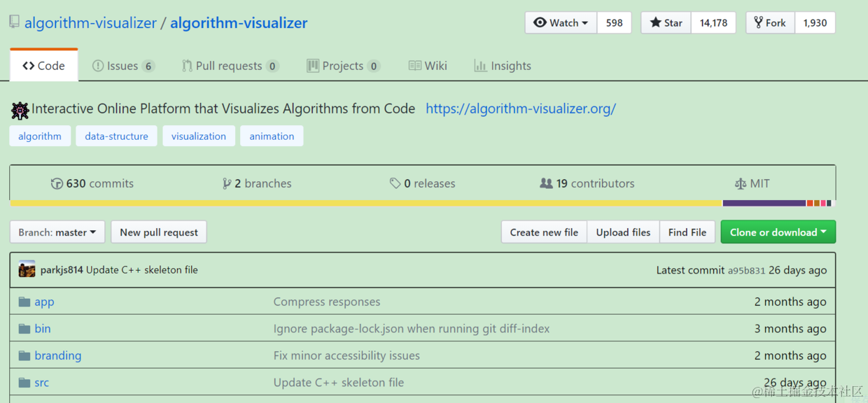Image resolution: width=868 pixels, height=403 pixels.
Task: Click the purple language bar segment
Action: coord(764,204)
